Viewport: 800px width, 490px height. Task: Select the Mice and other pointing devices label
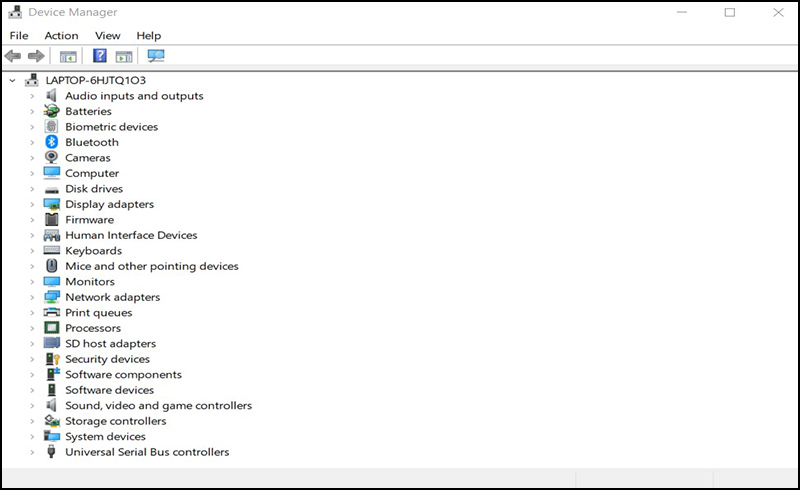pos(152,266)
